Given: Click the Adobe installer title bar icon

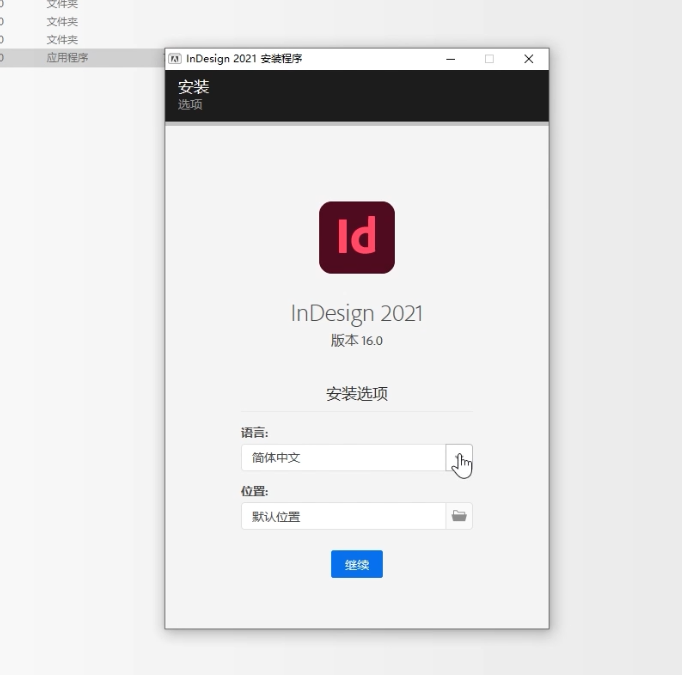Looking at the screenshot, I should (x=175, y=59).
